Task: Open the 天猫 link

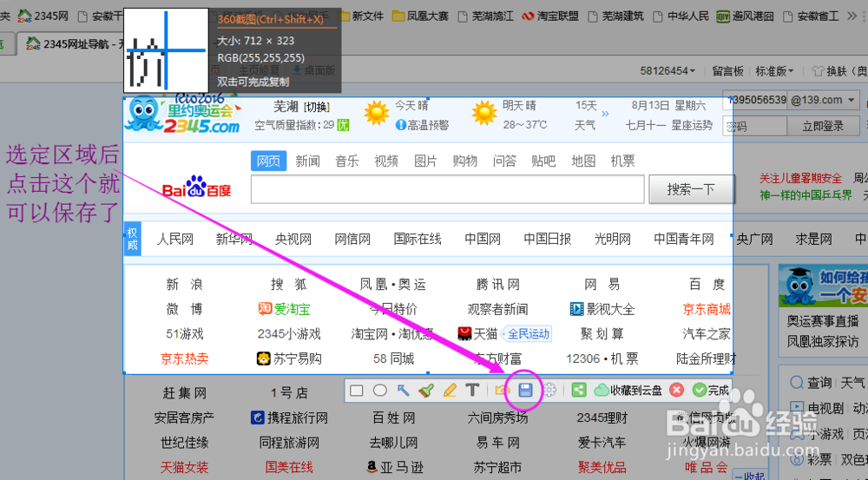Action: 478,334
